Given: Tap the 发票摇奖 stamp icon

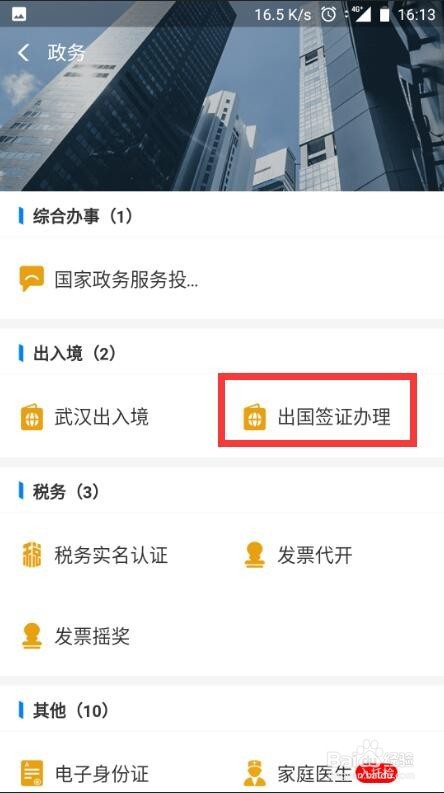Looking at the screenshot, I should pyautogui.click(x=32, y=636).
